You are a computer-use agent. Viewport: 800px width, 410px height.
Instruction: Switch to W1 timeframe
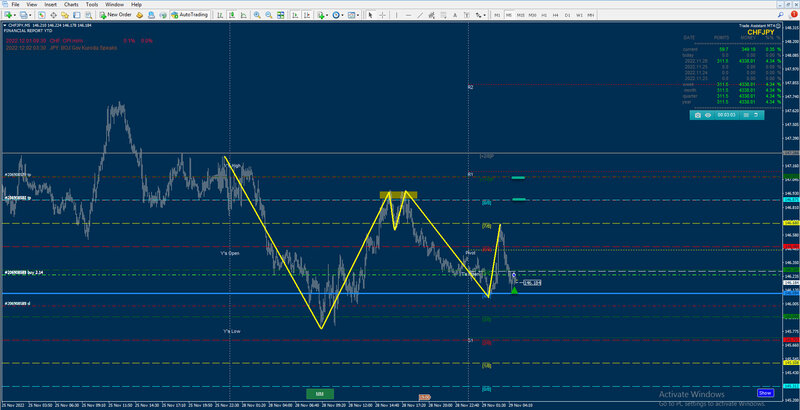pyautogui.click(x=579, y=15)
